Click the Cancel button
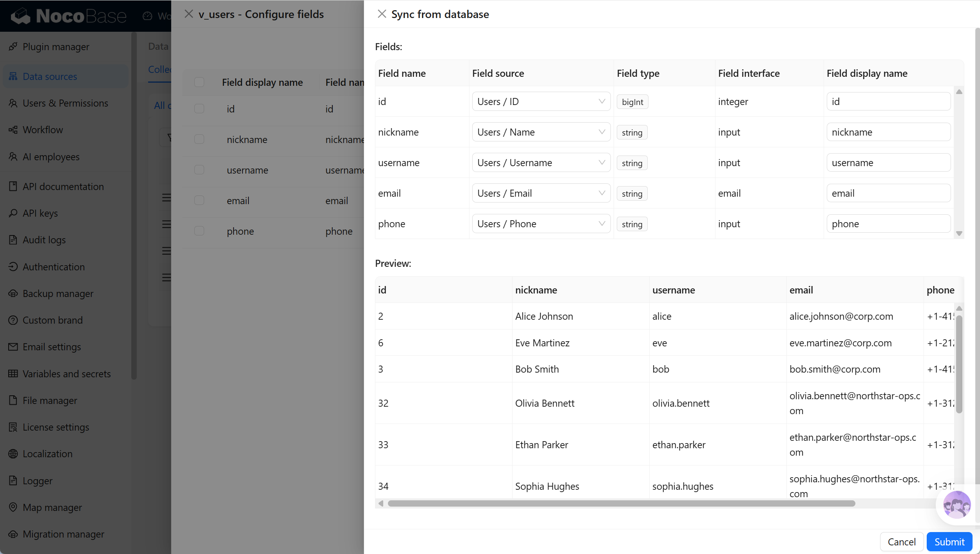Viewport: 980px width, 554px height. 902,542
